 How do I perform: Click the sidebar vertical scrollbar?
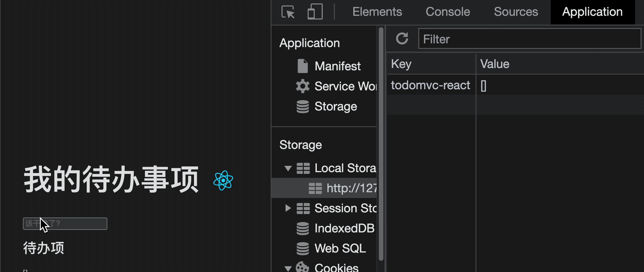381,143
